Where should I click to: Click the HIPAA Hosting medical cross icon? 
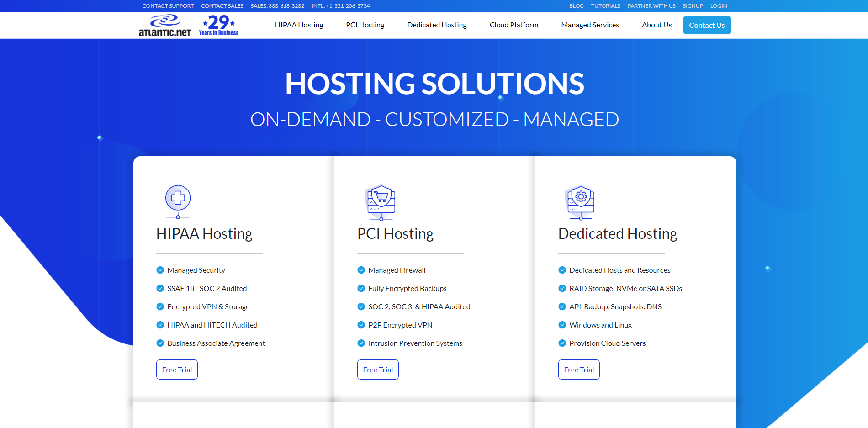tap(178, 202)
